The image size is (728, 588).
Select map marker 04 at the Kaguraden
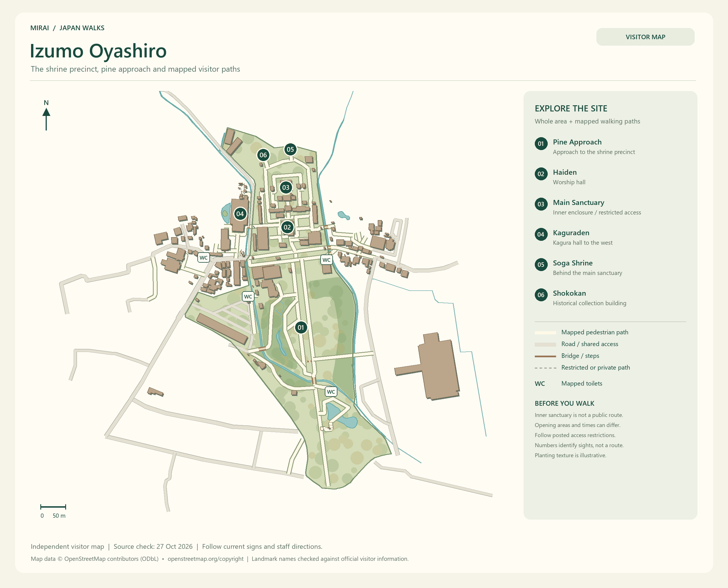click(240, 214)
